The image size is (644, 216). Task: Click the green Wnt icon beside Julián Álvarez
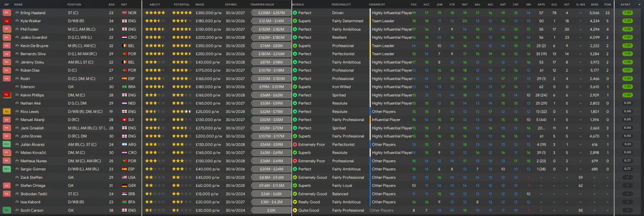pos(7,145)
